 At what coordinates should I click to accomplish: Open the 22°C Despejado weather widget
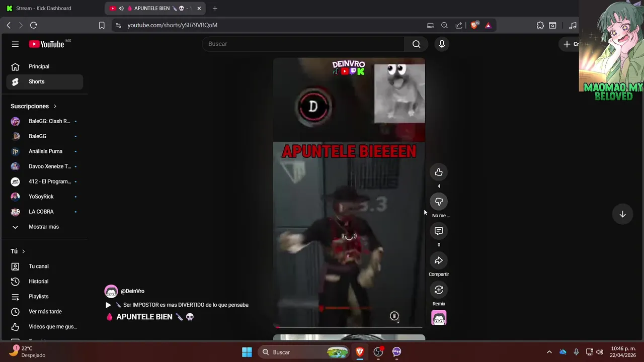click(28, 351)
